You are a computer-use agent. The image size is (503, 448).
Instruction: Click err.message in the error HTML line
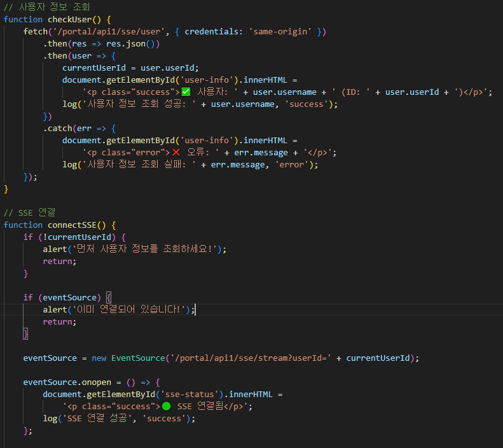point(261,153)
